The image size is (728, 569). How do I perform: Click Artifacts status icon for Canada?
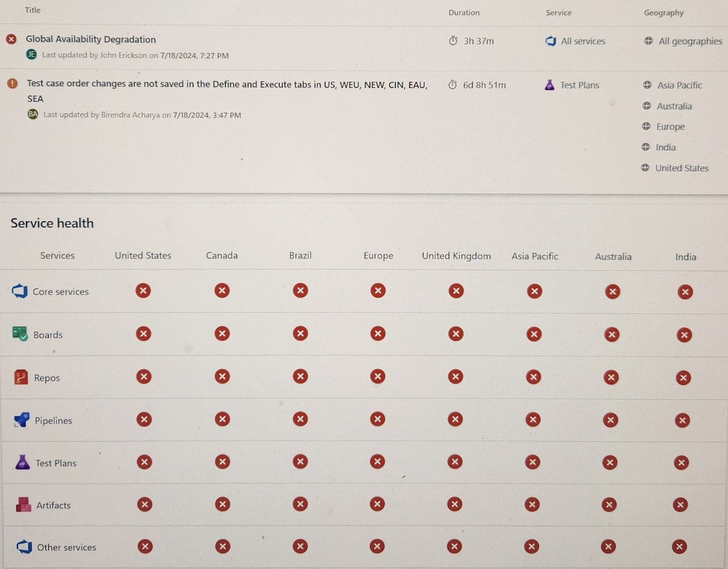click(x=223, y=504)
